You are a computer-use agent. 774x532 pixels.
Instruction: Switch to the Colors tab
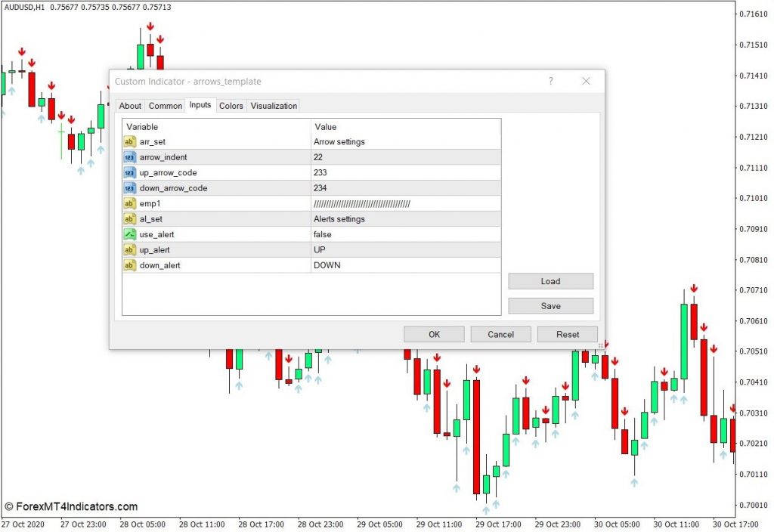(x=231, y=106)
